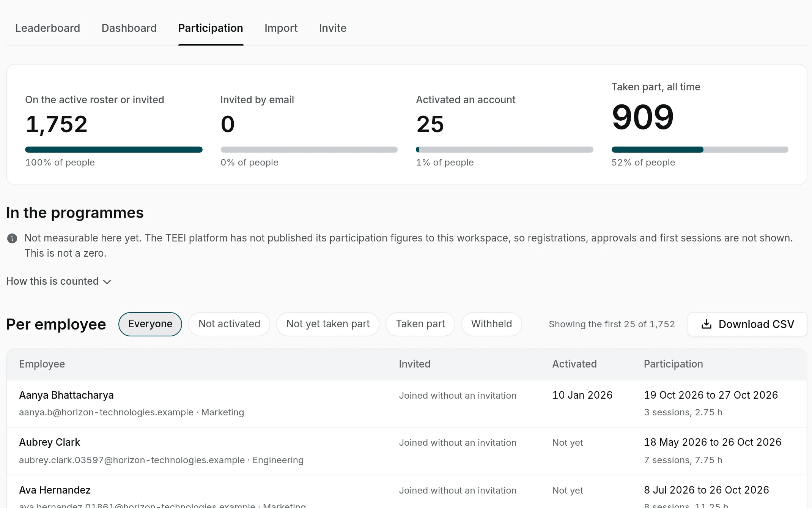The width and height of the screenshot is (812, 508).
Task: Click the Download CSV button
Action: [747, 324]
